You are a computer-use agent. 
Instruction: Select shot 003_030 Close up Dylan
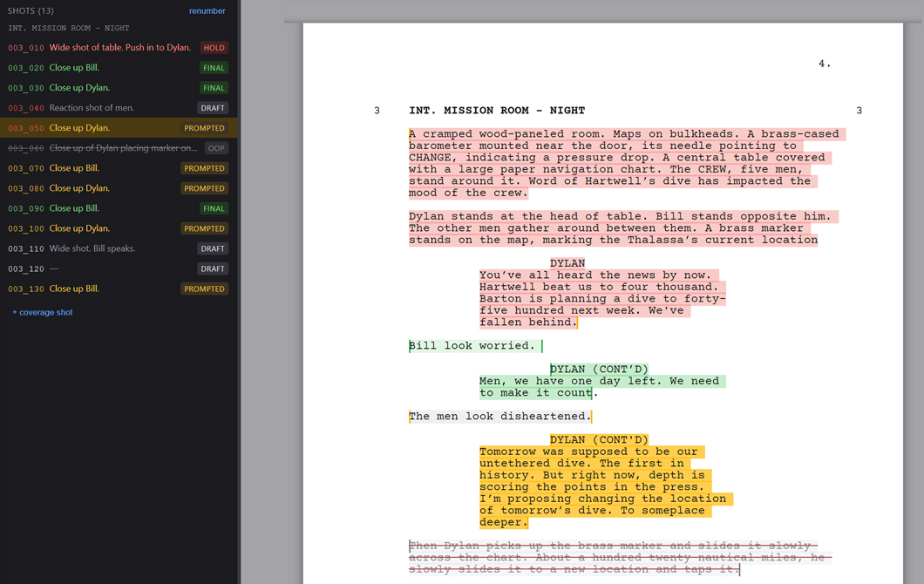point(118,88)
